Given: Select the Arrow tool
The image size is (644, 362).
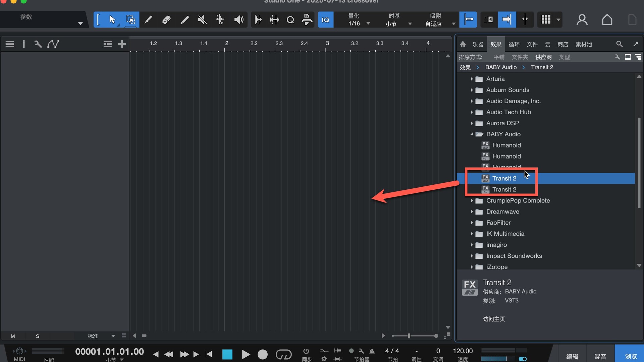Looking at the screenshot, I should tap(112, 20).
